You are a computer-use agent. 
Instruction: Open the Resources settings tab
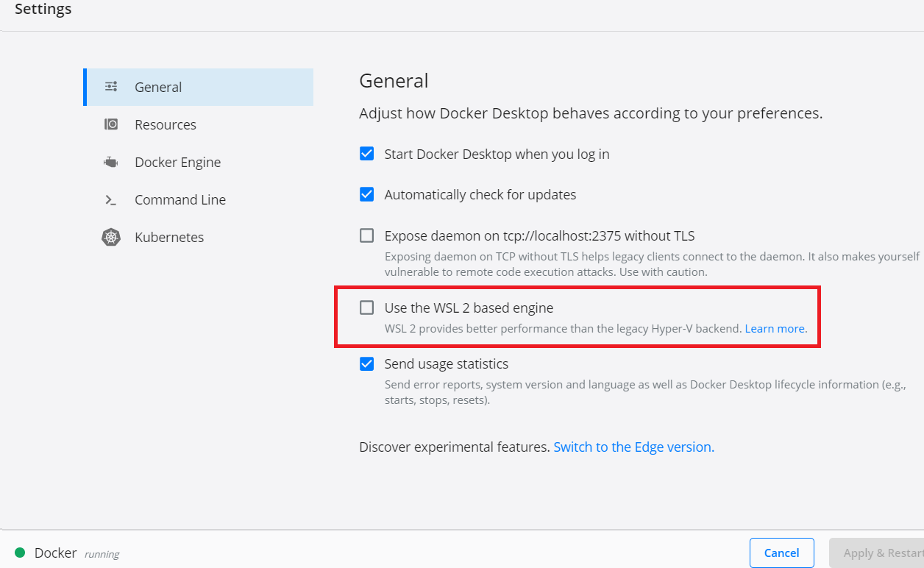coord(199,124)
